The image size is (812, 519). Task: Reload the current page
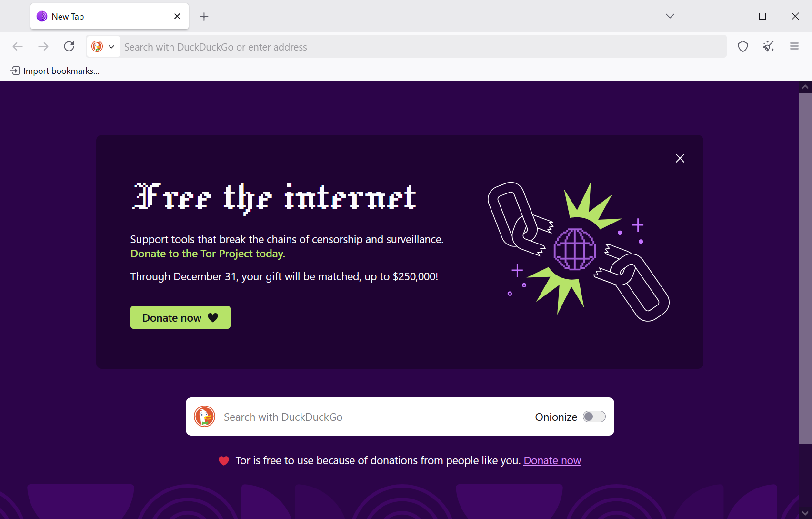[69, 46]
